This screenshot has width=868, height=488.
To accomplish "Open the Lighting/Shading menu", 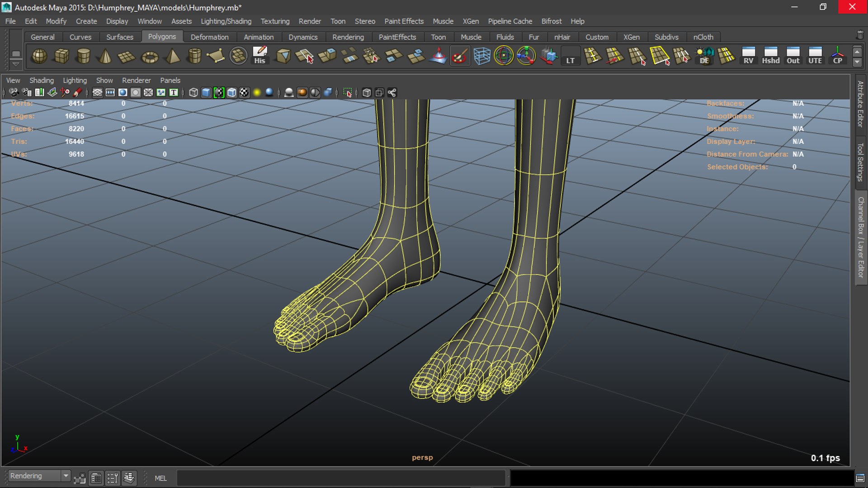I will pyautogui.click(x=226, y=21).
